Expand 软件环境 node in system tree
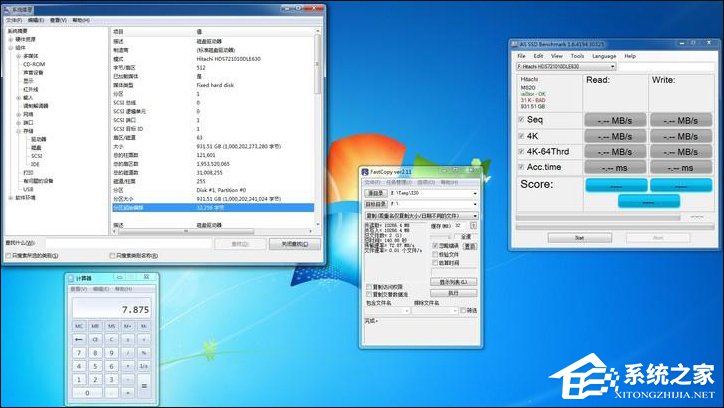Image resolution: width=724 pixels, height=408 pixels. click(10, 198)
